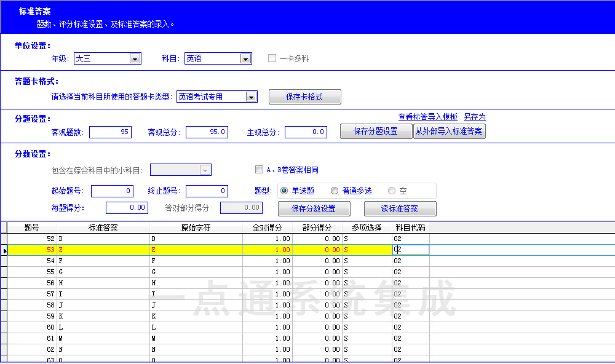Click the 另存为 link

click(474, 117)
